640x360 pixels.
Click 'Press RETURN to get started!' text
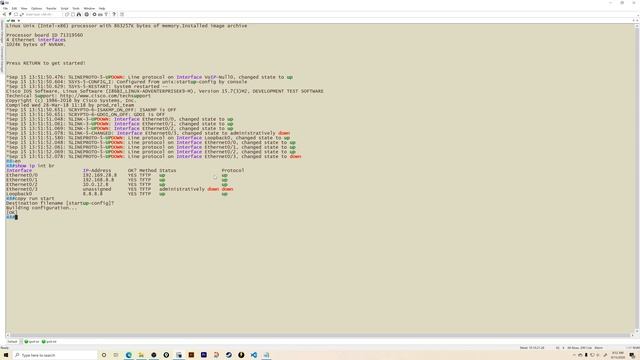pyautogui.click(x=46, y=63)
